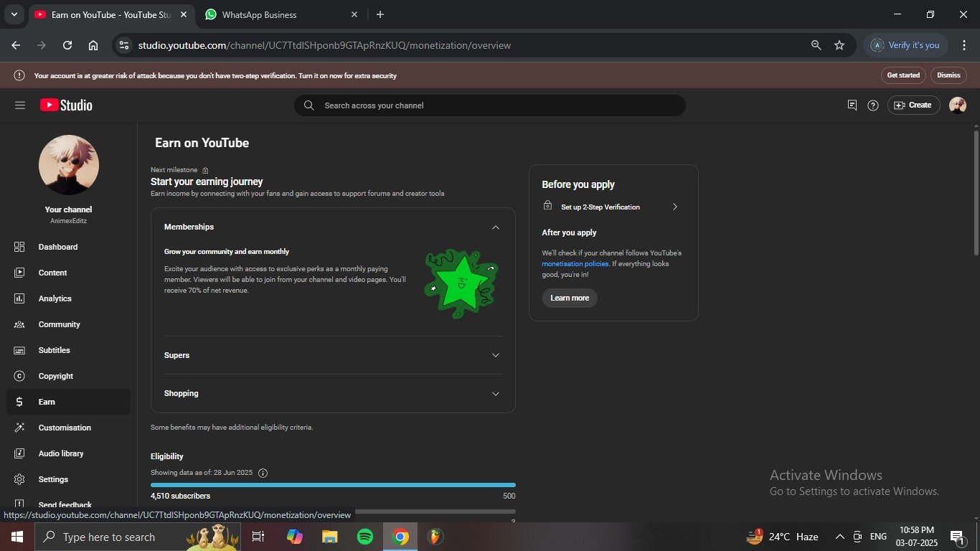
Task: Open the Dashboard sidebar item
Action: [x=68, y=247]
